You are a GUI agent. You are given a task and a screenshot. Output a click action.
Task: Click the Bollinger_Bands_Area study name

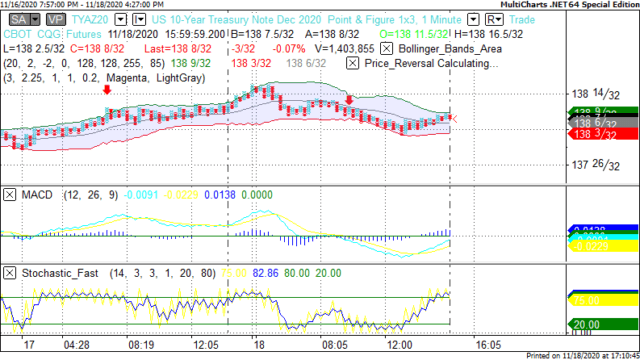click(450, 49)
